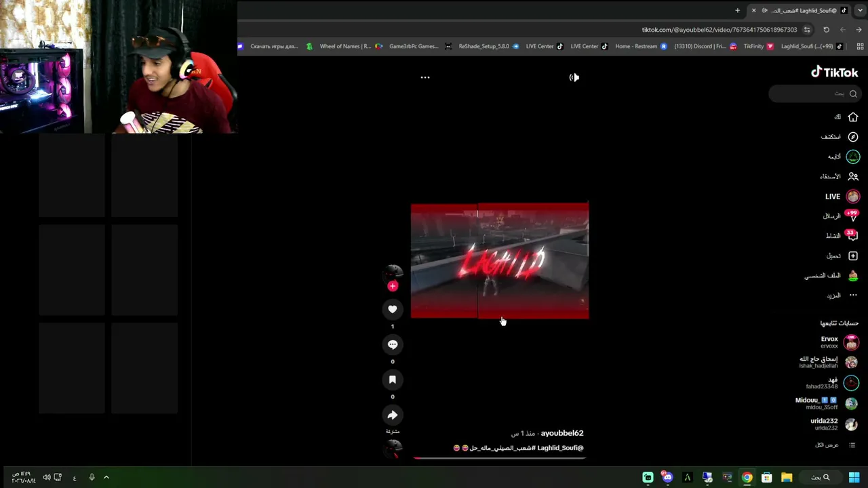Open followed account Ervox
The width and height of the screenshot is (868, 488).
tap(840, 342)
